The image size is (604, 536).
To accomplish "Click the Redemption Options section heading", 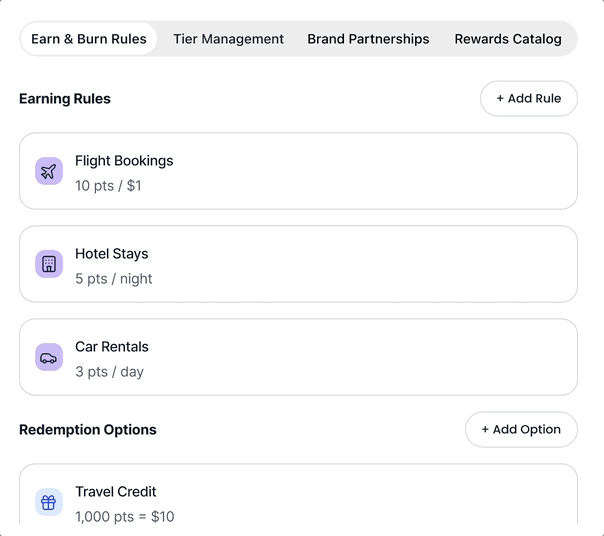I will coord(88,430).
